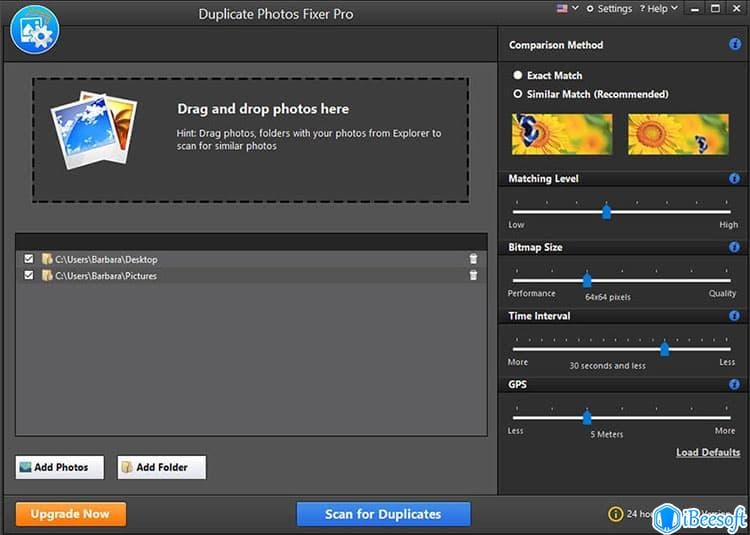Image resolution: width=750 pixels, height=535 pixels.
Task: Show info about Bitmap Size
Action: (735, 247)
